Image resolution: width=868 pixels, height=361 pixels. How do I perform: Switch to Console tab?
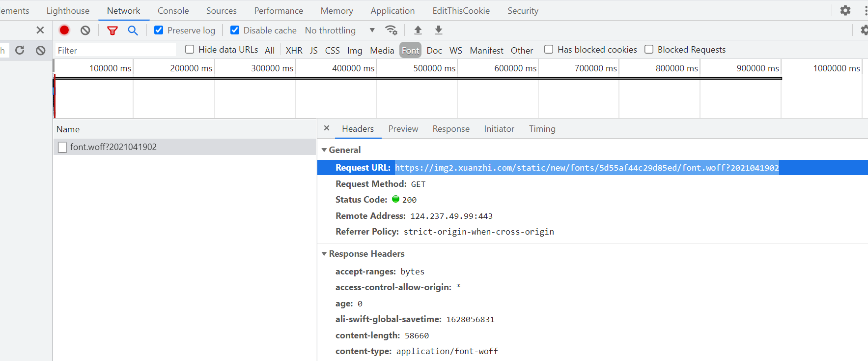coord(173,10)
